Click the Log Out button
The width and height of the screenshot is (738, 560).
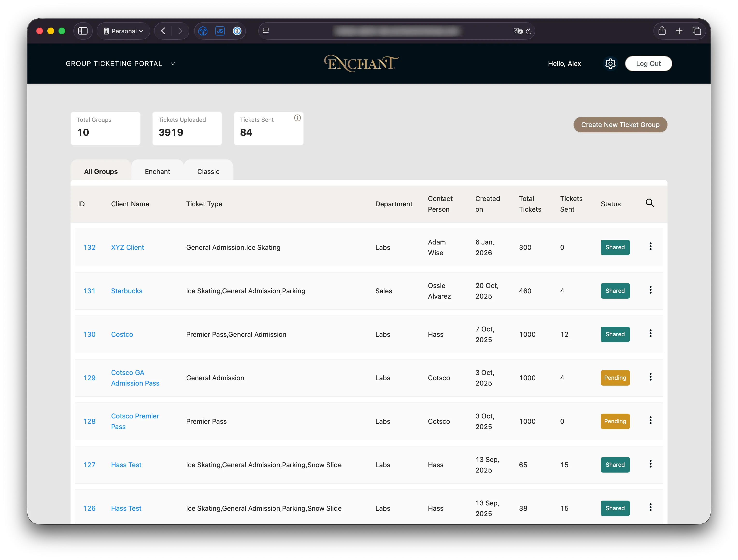(x=648, y=63)
